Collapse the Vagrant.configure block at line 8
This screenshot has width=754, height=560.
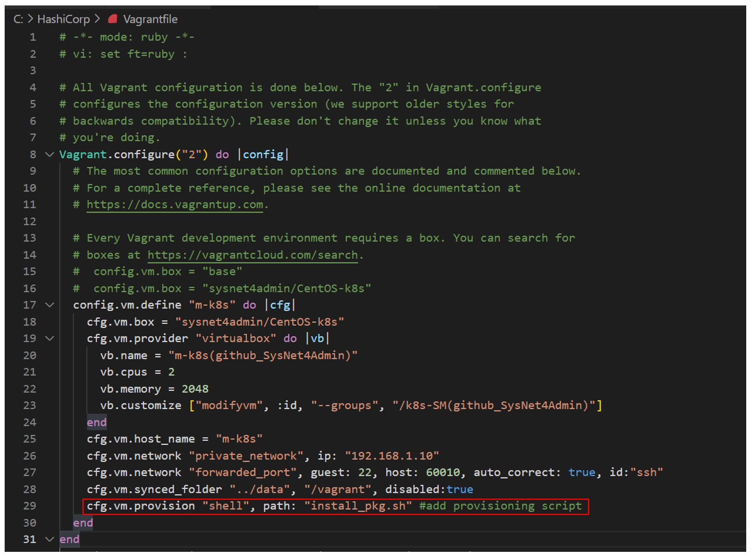[x=49, y=154]
